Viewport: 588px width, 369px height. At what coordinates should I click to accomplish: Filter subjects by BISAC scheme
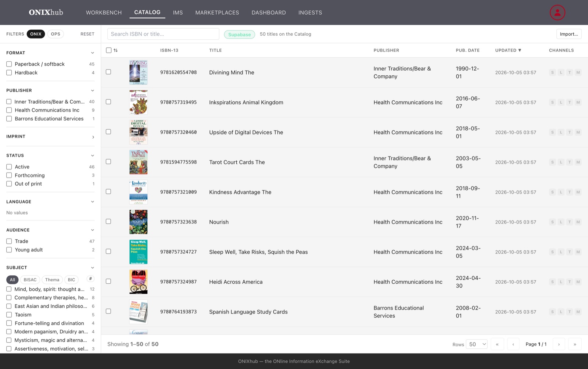30,280
